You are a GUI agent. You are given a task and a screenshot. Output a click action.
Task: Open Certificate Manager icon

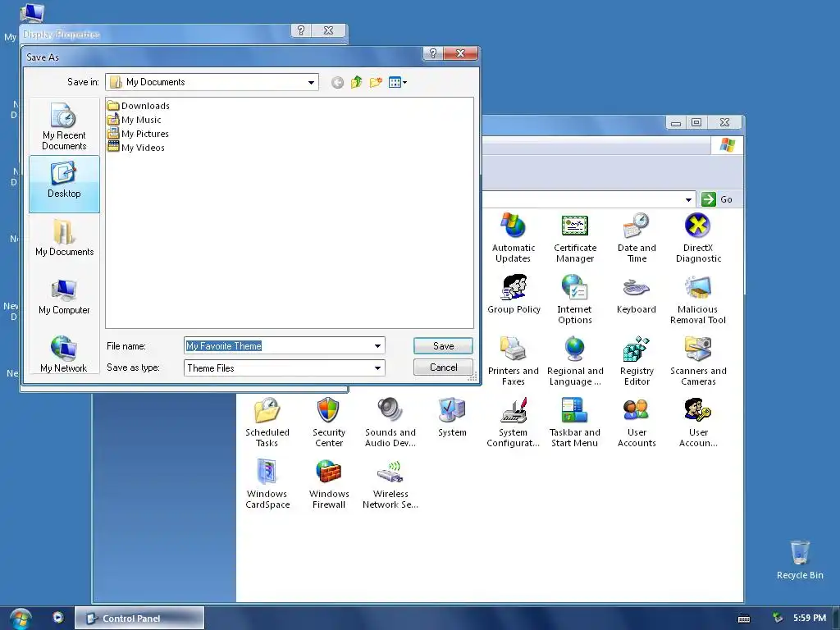coord(575,237)
